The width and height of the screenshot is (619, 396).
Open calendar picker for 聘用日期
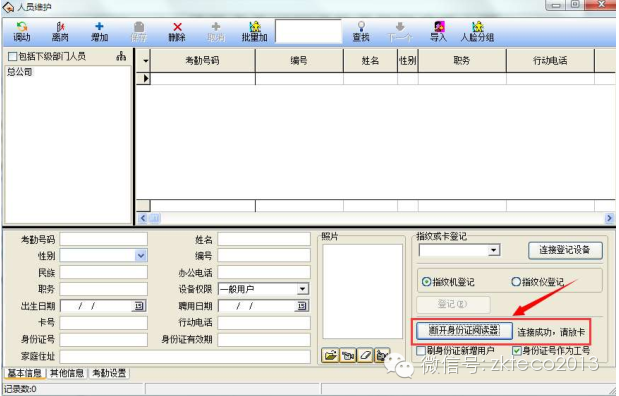302,306
